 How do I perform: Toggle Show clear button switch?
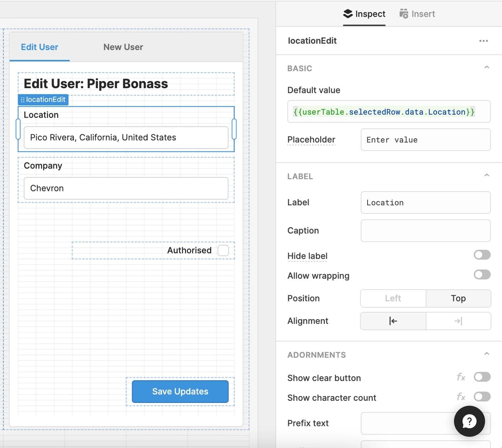(x=482, y=377)
